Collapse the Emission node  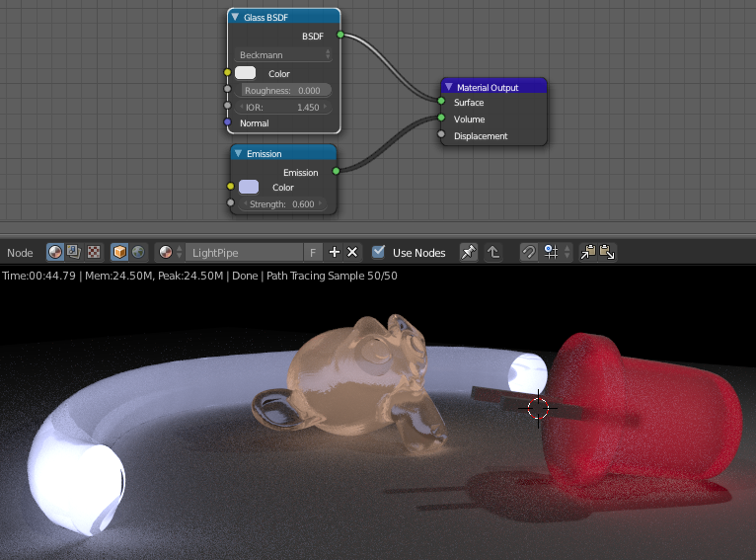pos(238,153)
